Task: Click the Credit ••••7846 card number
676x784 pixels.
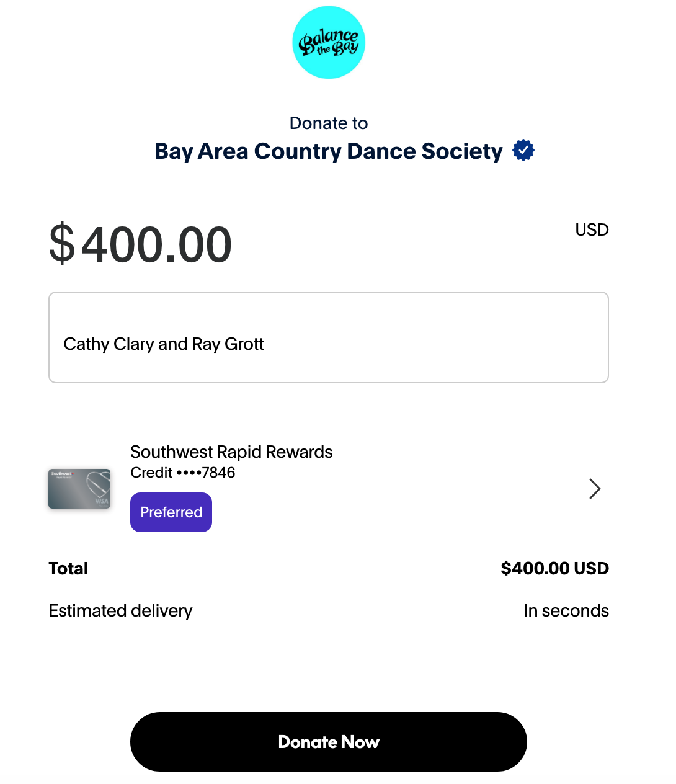Action: click(183, 473)
